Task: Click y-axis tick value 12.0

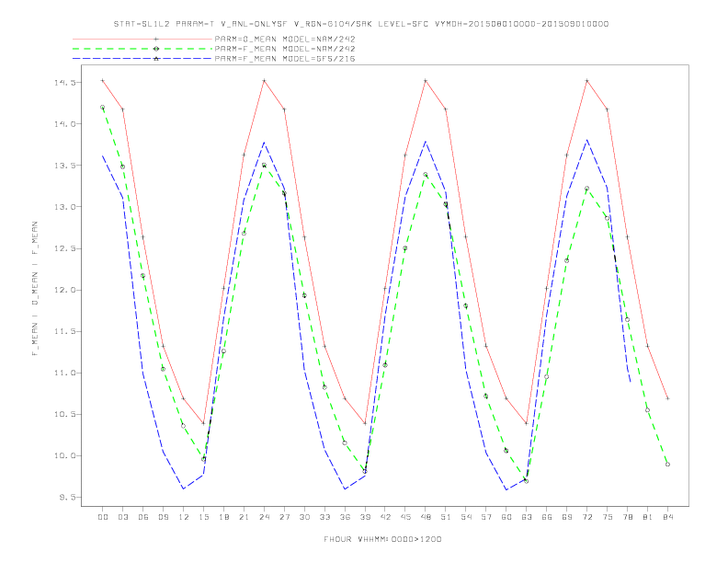Action: (65, 290)
